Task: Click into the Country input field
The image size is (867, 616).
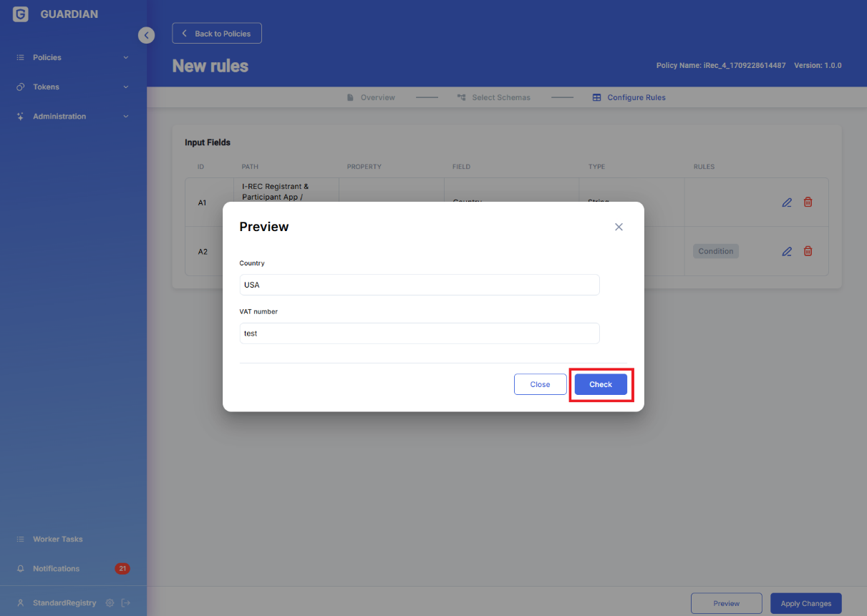Action: (419, 285)
